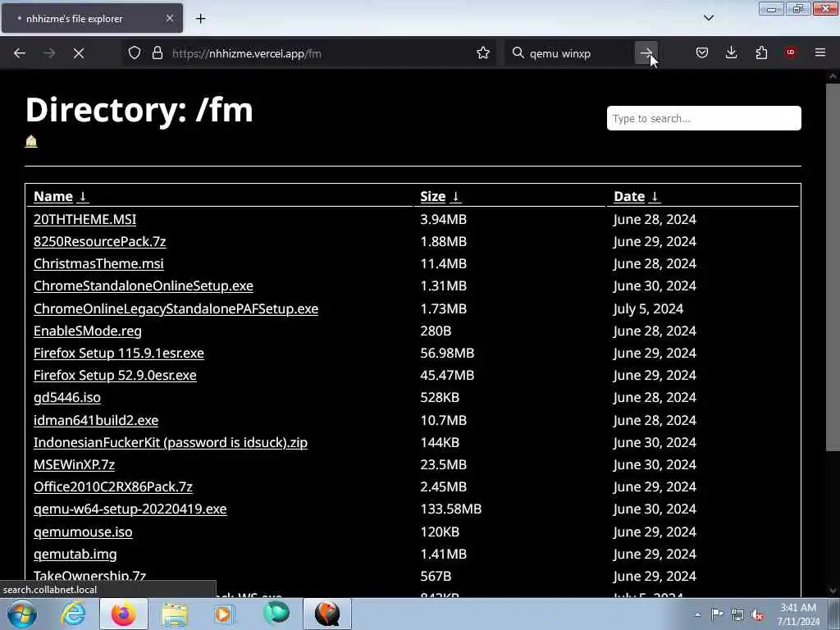Open idman641build2.exe link
Image resolution: width=840 pixels, height=630 pixels.
96,420
